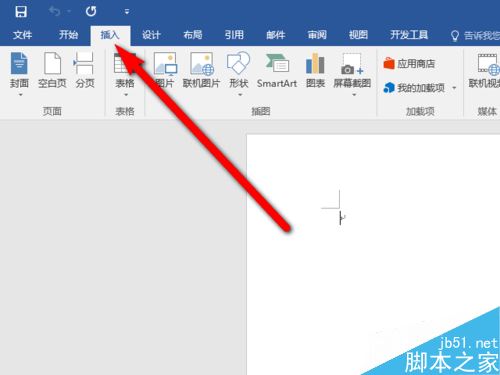Switch to the 设计 (Design) tab
Viewport: 500px width, 375px height.
pos(151,35)
